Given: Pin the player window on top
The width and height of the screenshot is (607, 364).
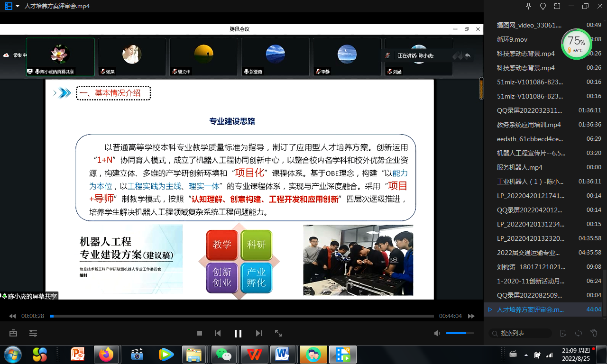Looking at the screenshot, I should pyautogui.click(x=529, y=6).
